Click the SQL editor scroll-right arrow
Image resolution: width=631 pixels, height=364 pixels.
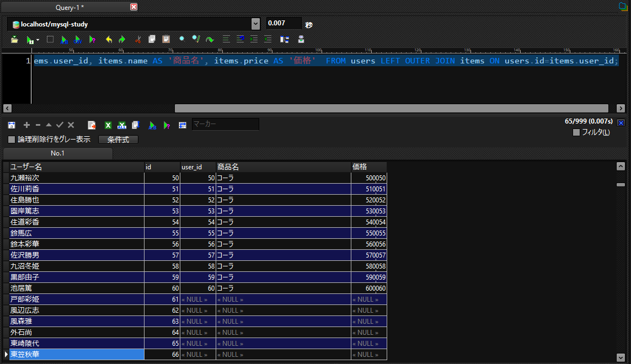[x=621, y=108]
